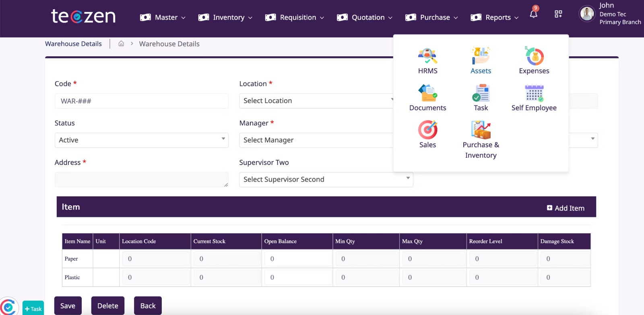Open Purchase & Inventory module
644x315 pixels.
coord(481,131)
